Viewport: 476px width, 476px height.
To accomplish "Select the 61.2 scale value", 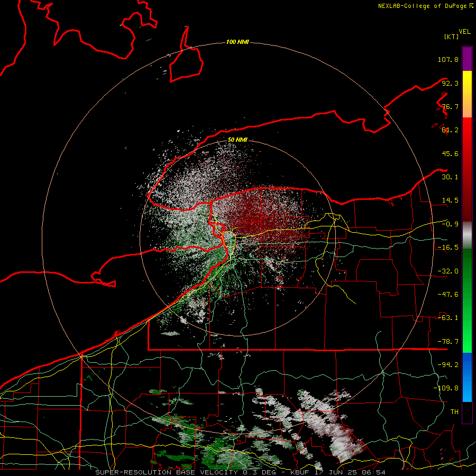I will click(450, 130).
